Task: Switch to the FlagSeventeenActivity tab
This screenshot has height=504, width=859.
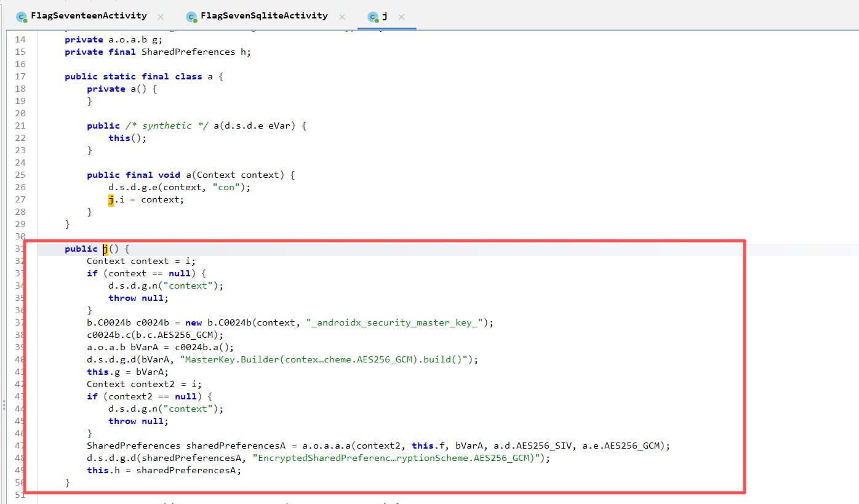Action: click(x=90, y=16)
